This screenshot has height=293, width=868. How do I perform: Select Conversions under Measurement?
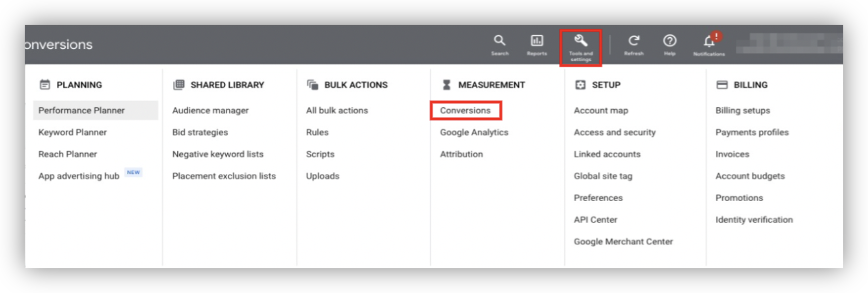(465, 110)
